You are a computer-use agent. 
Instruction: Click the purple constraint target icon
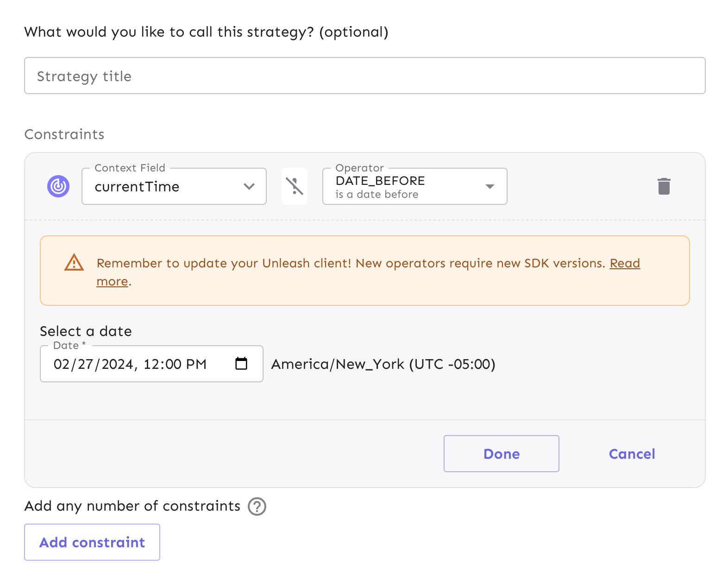pyautogui.click(x=58, y=186)
